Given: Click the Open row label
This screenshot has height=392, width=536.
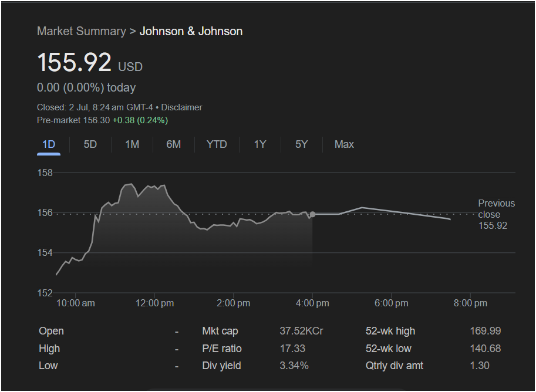Looking at the screenshot, I should pyautogui.click(x=51, y=331).
